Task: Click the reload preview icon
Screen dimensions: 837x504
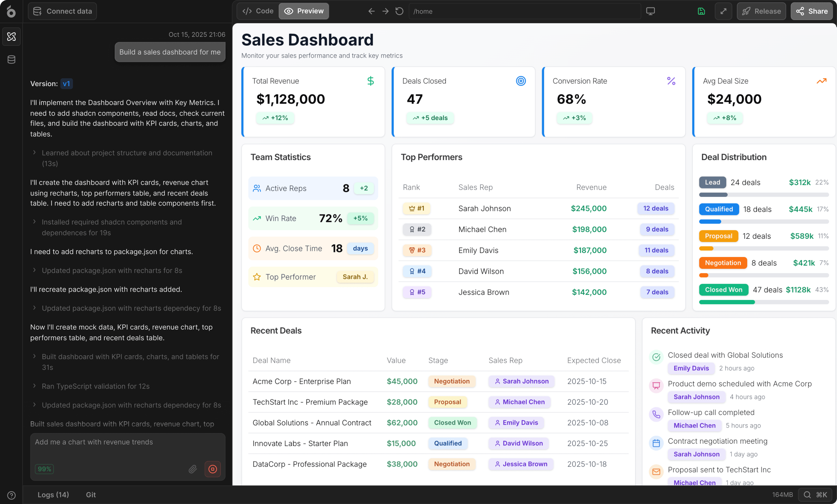Action: click(x=399, y=11)
